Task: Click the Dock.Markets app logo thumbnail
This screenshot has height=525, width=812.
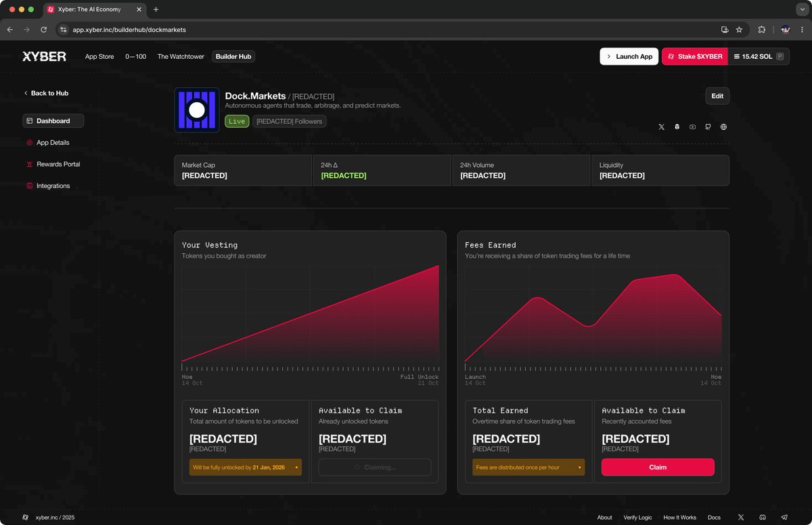Action: coord(197,110)
